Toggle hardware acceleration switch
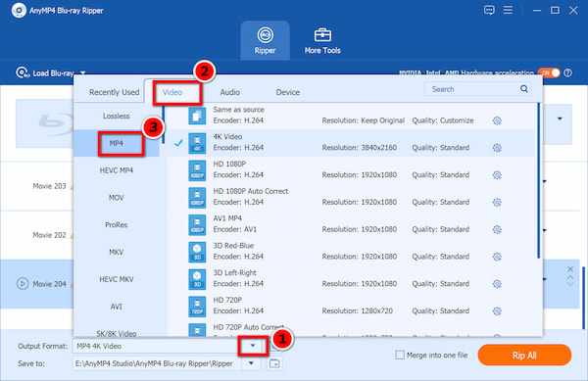Screen dimensions: 588x381 tap(549, 72)
